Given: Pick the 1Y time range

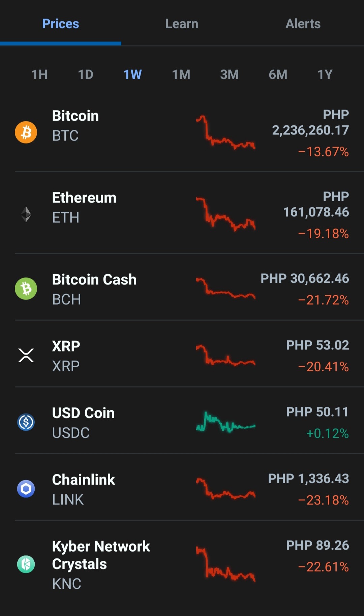Looking at the screenshot, I should point(325,74).
